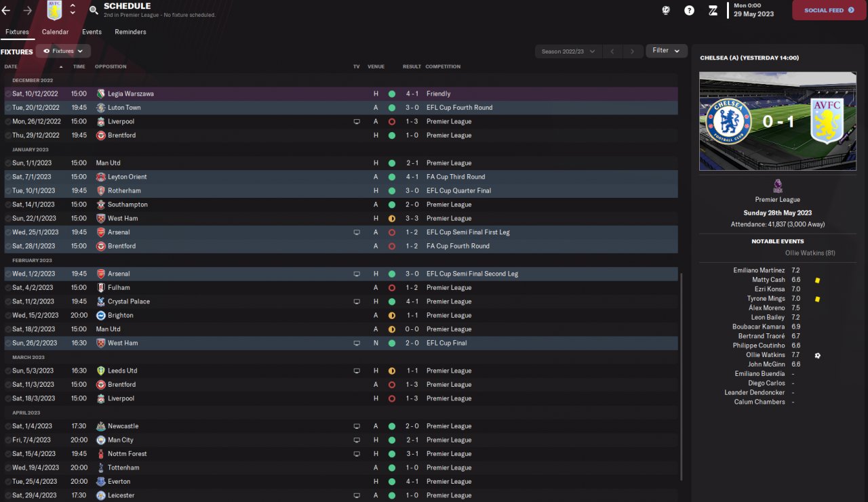Image resolution: width=868 pixels, height=502 pixels.
Task: Click the Aston Villa club badge
Action: pos(54,10)
